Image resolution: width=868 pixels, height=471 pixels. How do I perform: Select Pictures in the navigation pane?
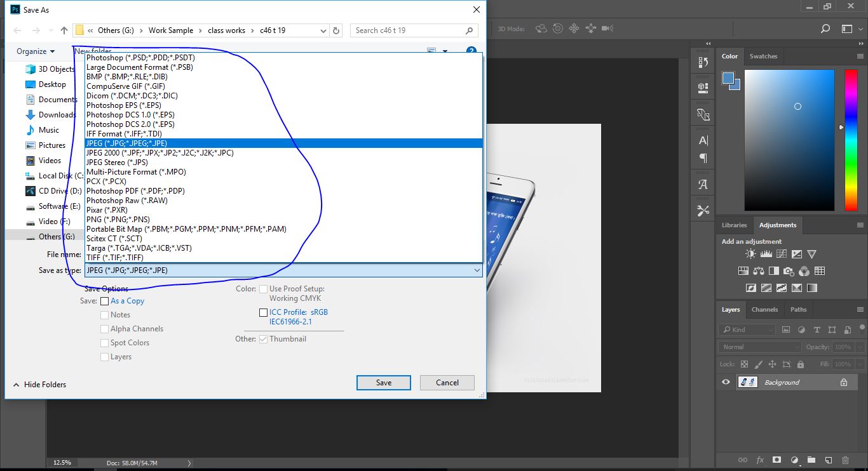click(52, 145)
